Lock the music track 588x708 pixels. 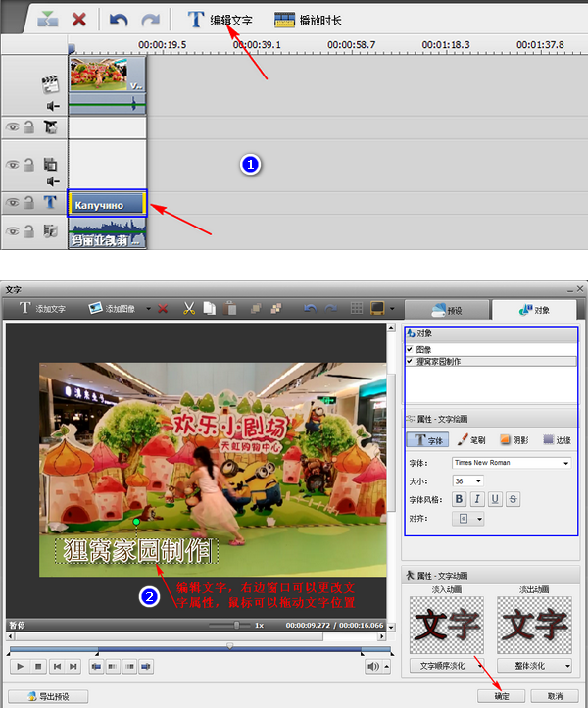point(28,231)
